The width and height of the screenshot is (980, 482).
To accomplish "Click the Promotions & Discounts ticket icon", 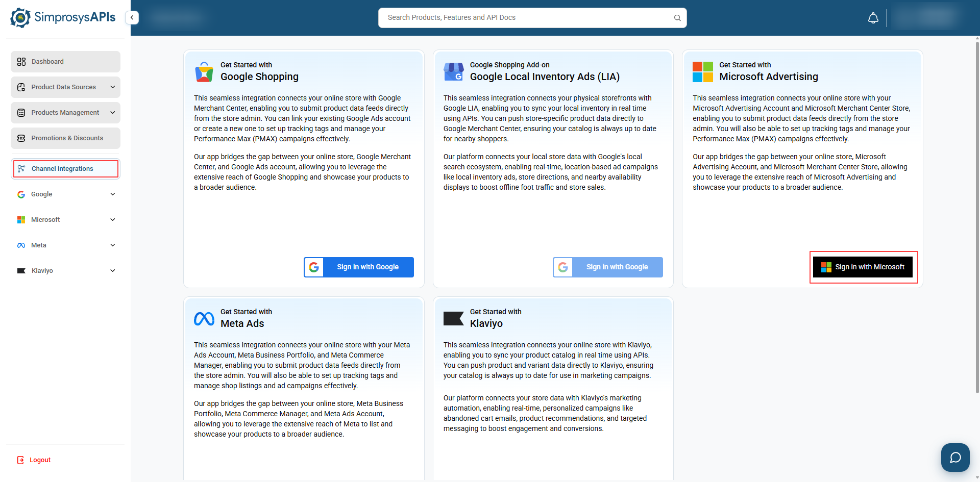I will [21, 138].
